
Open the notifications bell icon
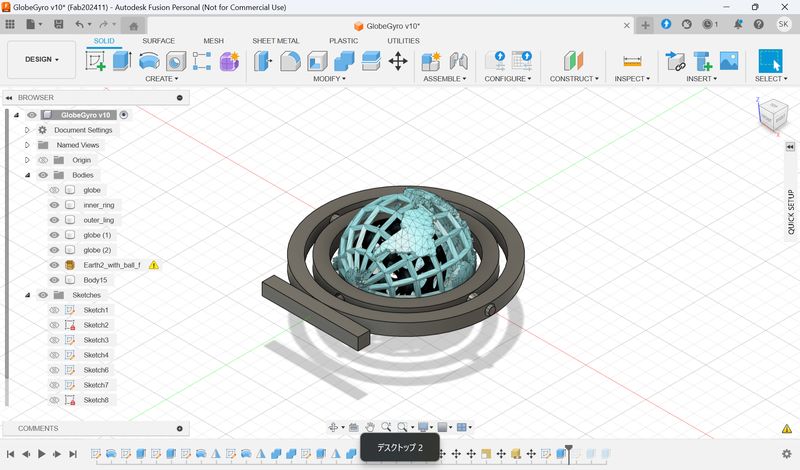click(738, 24)
